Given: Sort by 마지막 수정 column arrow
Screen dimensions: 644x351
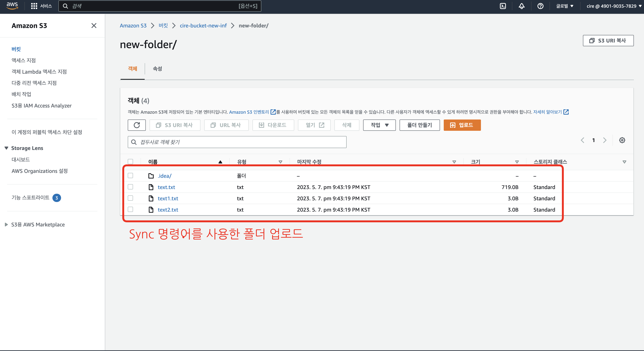Looking at the screenshot, I should click(454, 162).
